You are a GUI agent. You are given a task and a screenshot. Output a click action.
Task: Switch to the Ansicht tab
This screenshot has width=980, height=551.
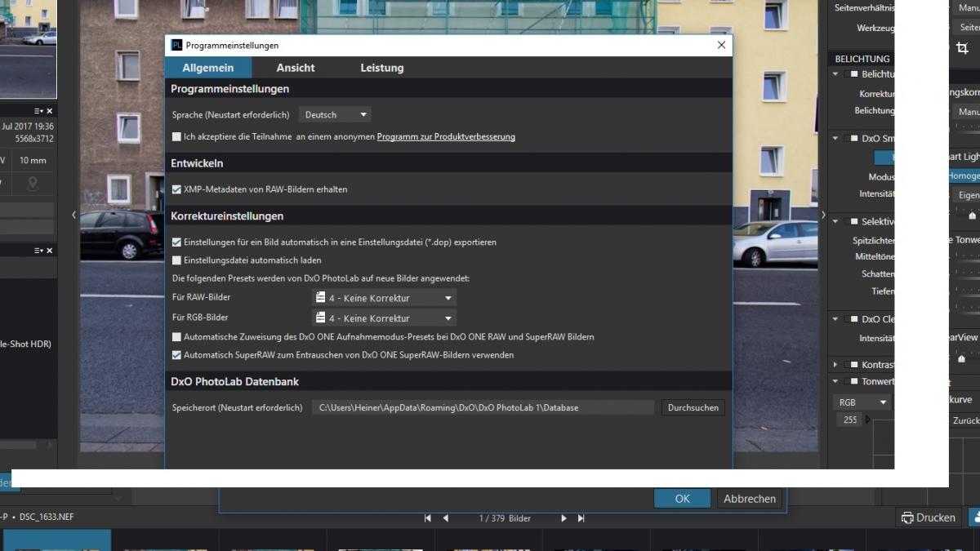pos(296,68)
